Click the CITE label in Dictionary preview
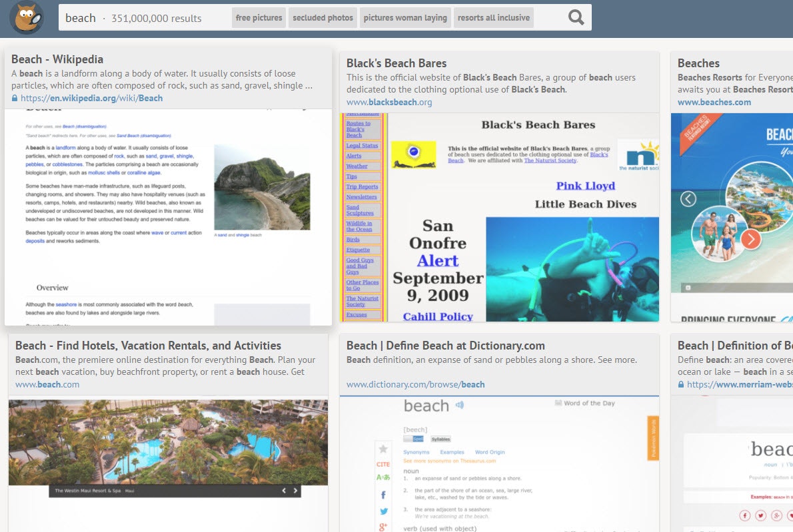 pyautogui.click(x=383, y=464)
